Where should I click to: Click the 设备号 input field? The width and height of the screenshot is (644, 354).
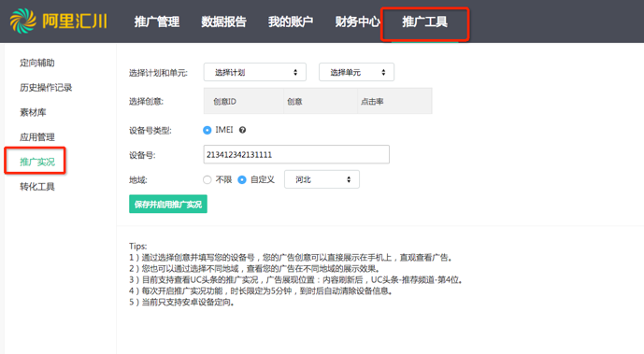tap(296, 155)
